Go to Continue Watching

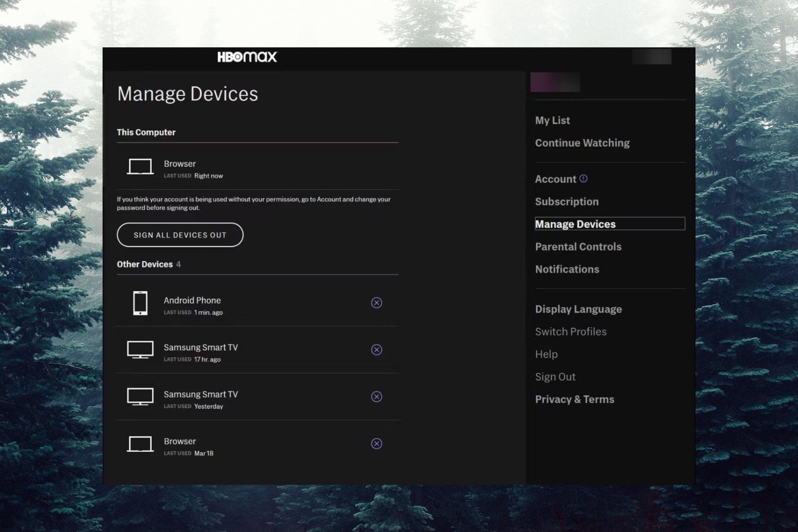tap(582, 143)
